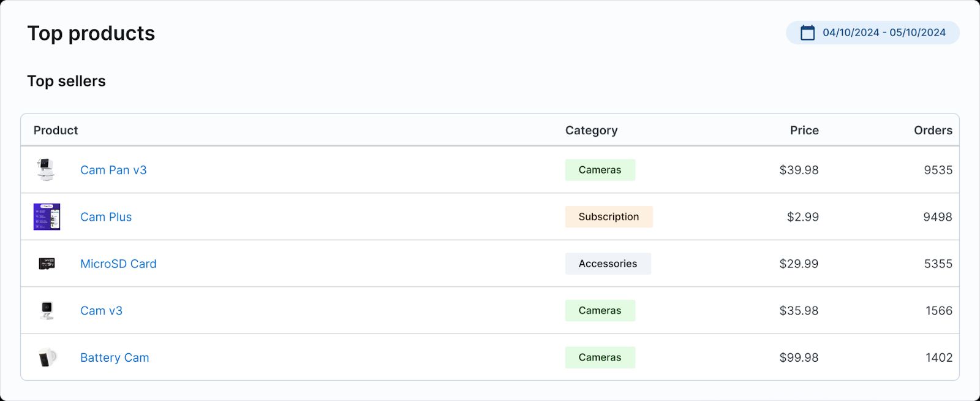Click the calendar icon in date range
Image resolution: width=980 pixels, height=401 pixels.
pos(807,32)
